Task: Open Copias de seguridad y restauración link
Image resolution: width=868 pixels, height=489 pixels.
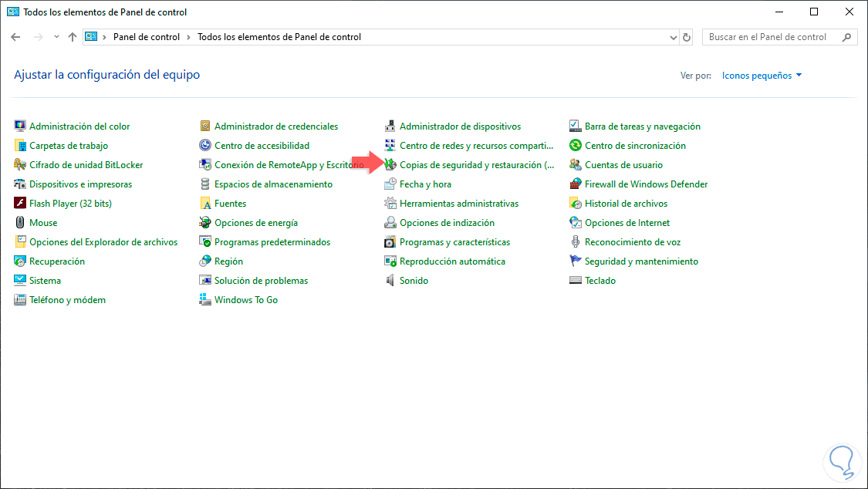Action: [x=476, y=165]
